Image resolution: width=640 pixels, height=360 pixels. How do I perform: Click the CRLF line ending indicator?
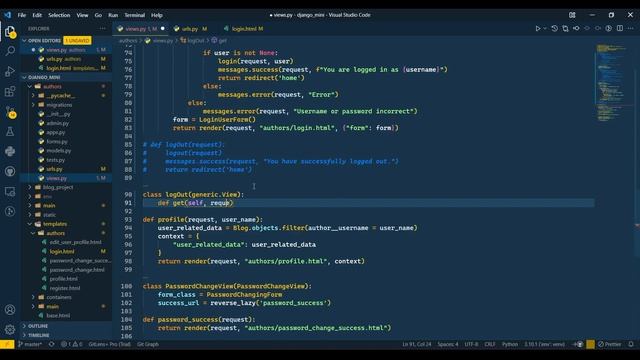point(490,344)
